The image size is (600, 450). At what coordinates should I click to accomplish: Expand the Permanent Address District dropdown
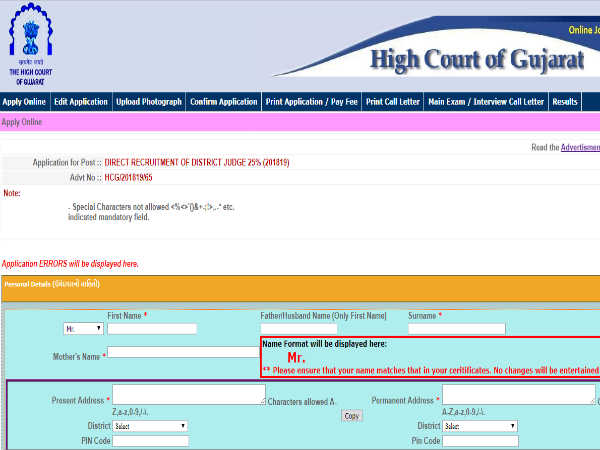(x=480, y=426)
